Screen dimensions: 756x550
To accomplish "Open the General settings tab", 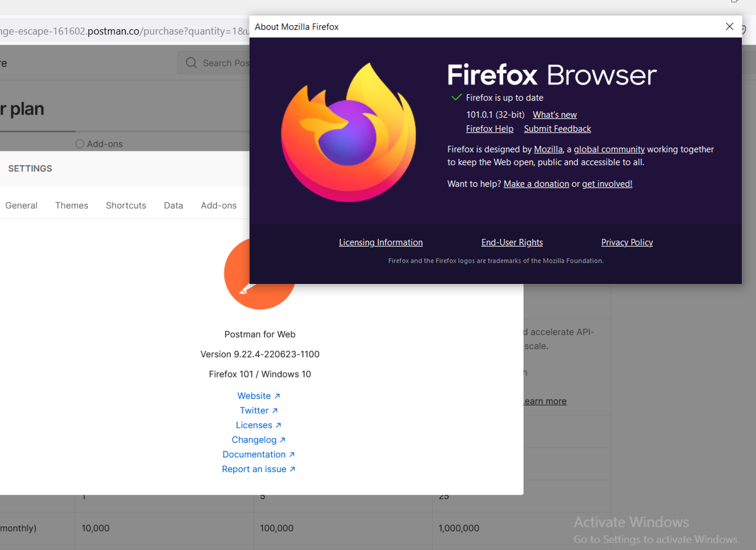I will tap(21, 205).
